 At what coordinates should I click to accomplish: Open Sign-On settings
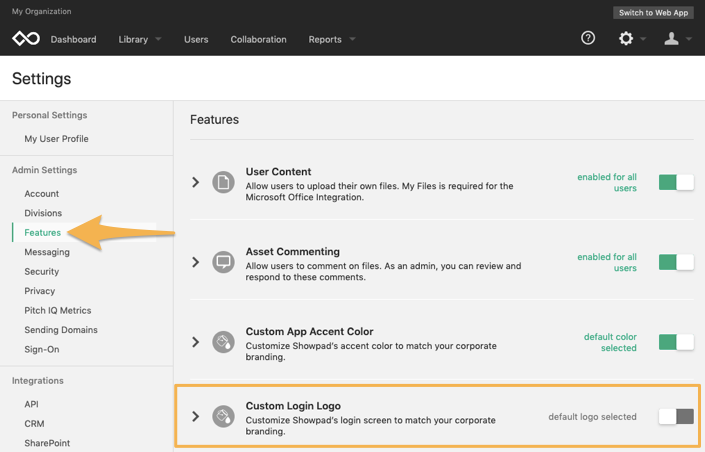[x=41, y=349]
